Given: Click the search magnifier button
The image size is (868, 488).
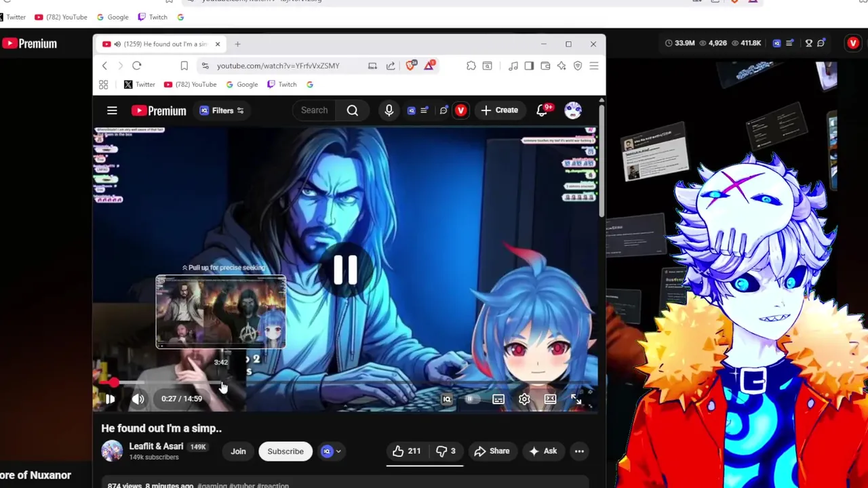Looking at the screenshot, I should coord(353,110).
